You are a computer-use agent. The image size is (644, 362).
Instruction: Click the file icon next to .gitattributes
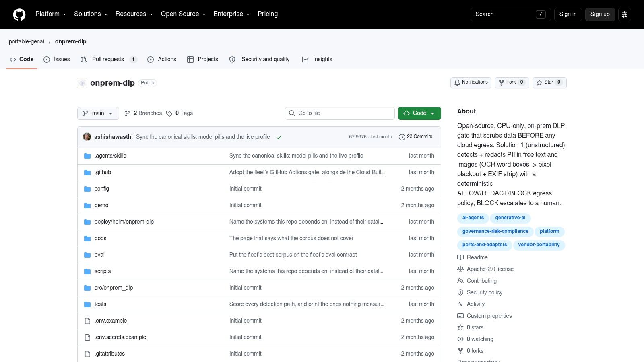coord(87,354)
